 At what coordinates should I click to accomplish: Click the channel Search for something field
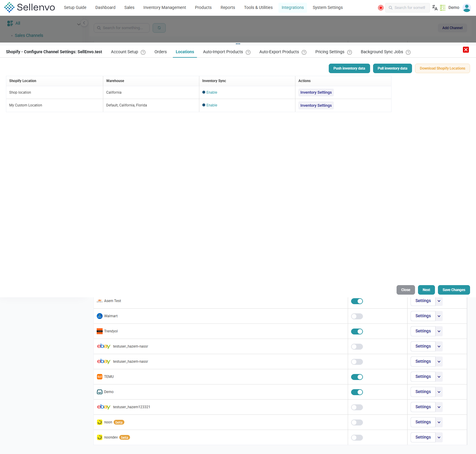pos(122,28)
